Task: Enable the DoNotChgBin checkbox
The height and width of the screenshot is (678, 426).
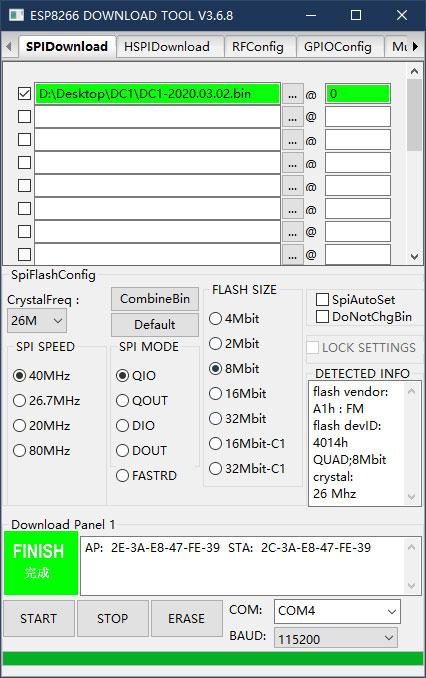Action: 322,317
